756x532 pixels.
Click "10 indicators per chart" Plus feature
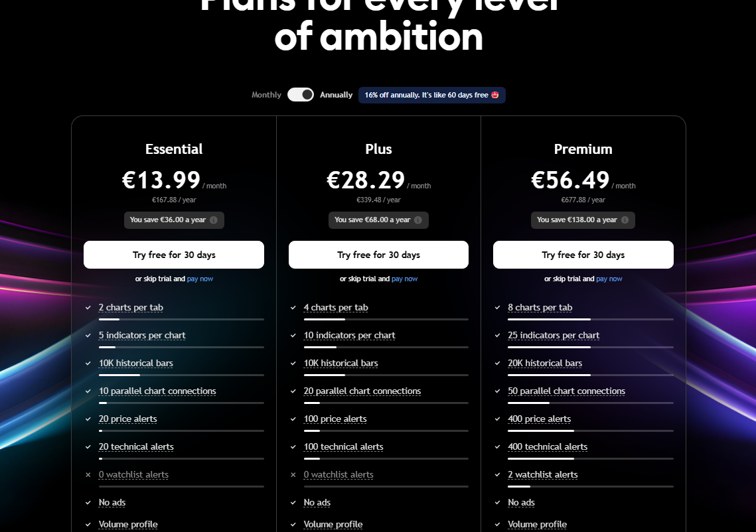349,336
